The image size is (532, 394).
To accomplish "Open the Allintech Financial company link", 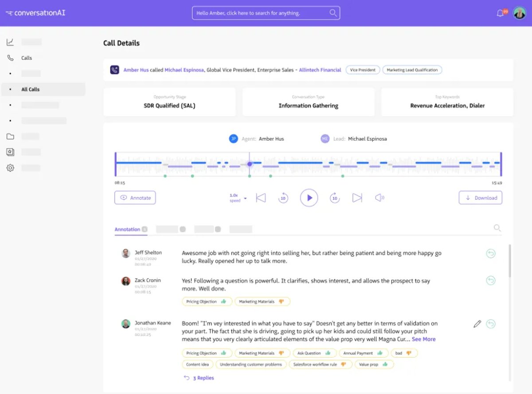I will tap(320, 70).
